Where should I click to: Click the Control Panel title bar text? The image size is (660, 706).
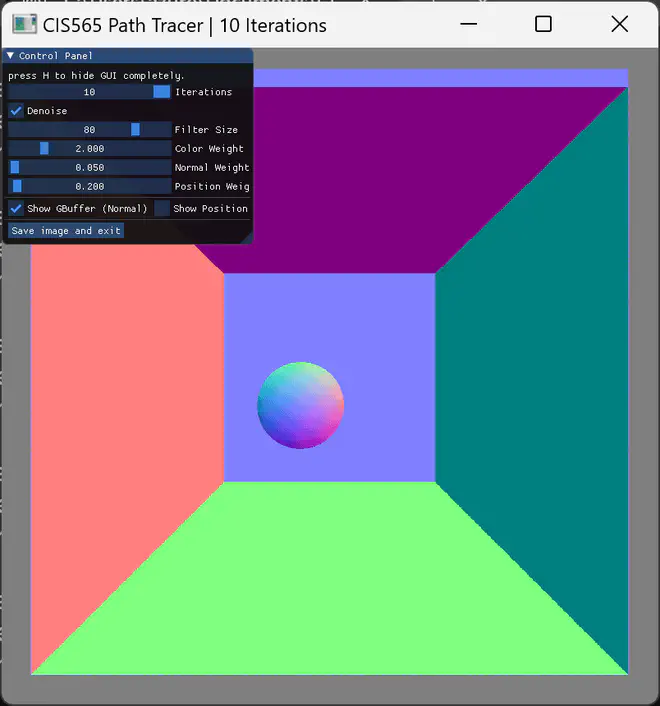pos(56,56)
